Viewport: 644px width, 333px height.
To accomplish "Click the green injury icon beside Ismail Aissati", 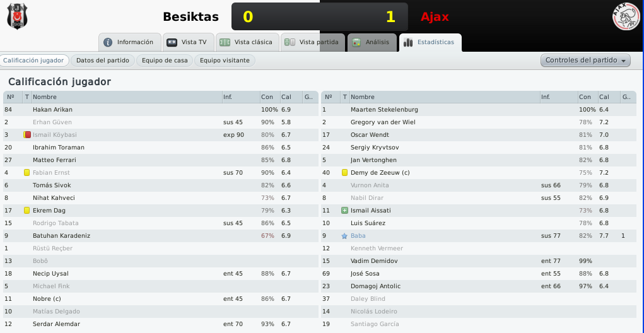I will tap(344, 210).
